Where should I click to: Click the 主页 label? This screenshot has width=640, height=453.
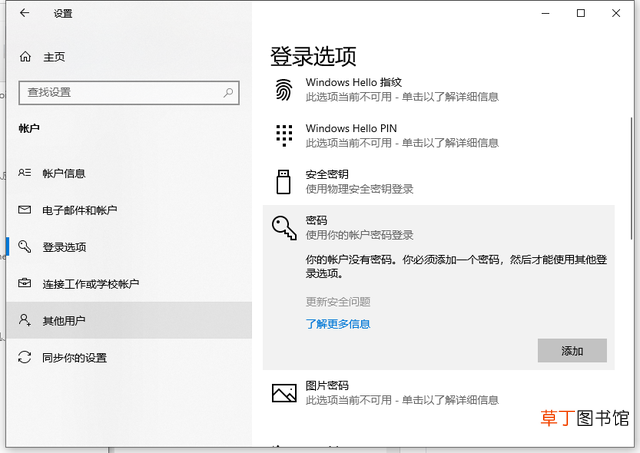click(54, 57)
